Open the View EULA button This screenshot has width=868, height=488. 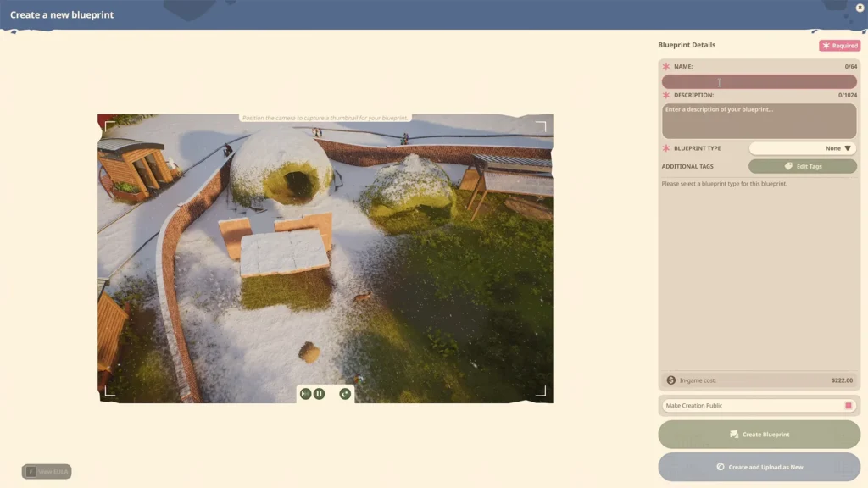point(47,471)
